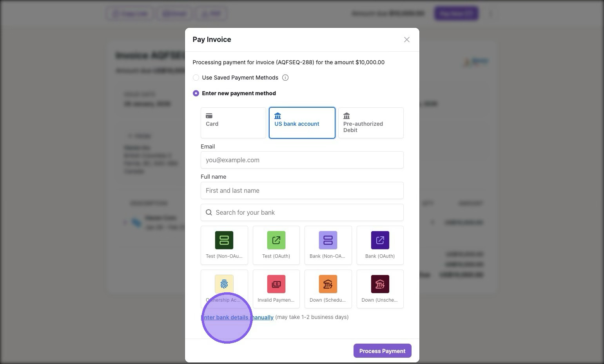Click the saved payment methods info icon
Image resolution: width=604 pixels, height=364 pixels.
coord(285,78)
